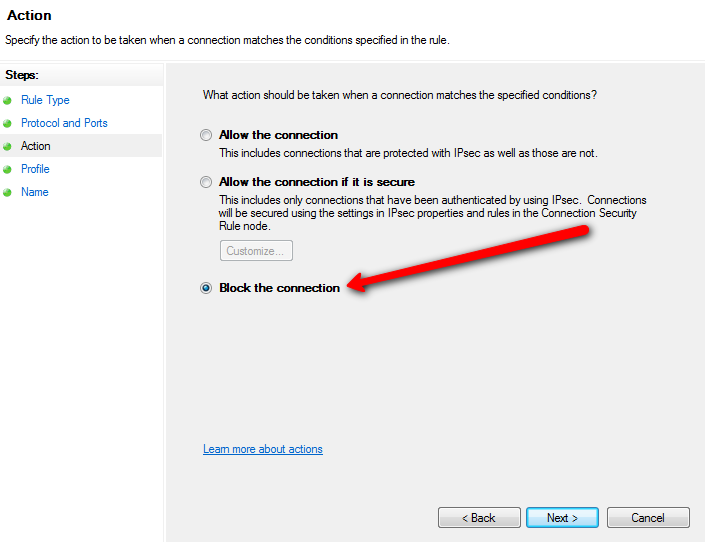Click the green bullet beside Name
Image resolution: width=705 pixels, height=542 pixels.
pyautogui.click(x=7, y=193)
